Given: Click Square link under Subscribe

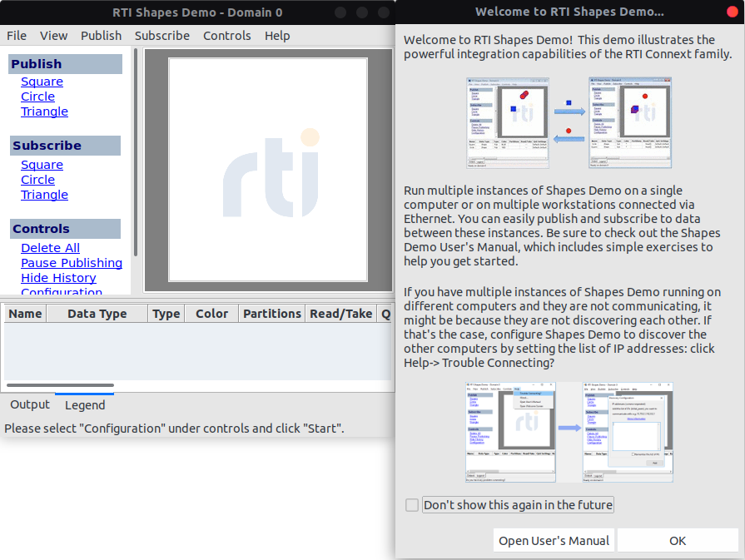Looking at the screenshot, I should (42, 165).
